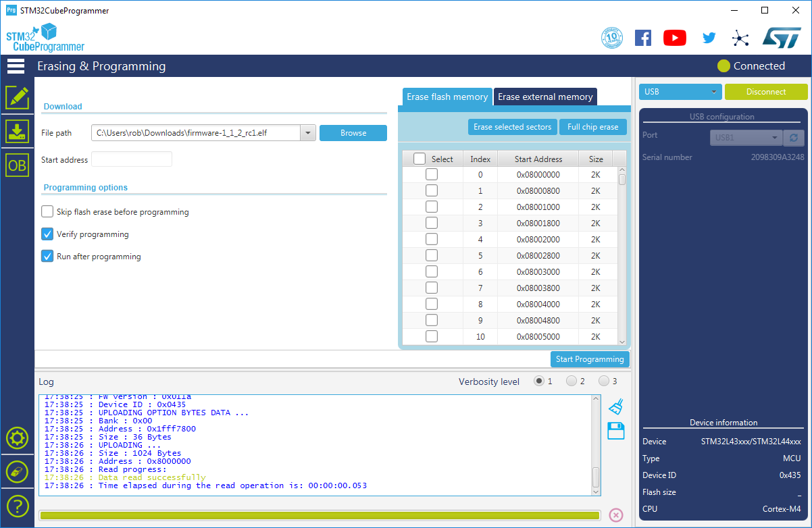The height and width of the screenshot is (528, 812).
Task: Click the STM32CubeProgrammer logo
Action: (45, 38)
